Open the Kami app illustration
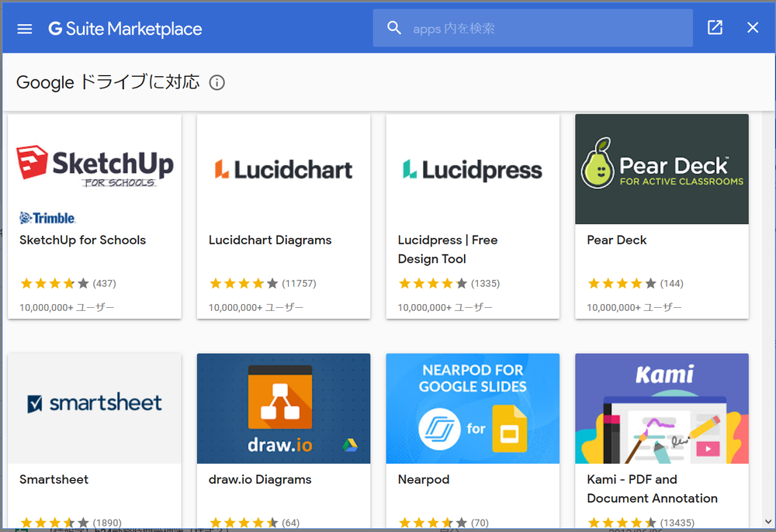The image size is (776, 532). coord(662,409)
